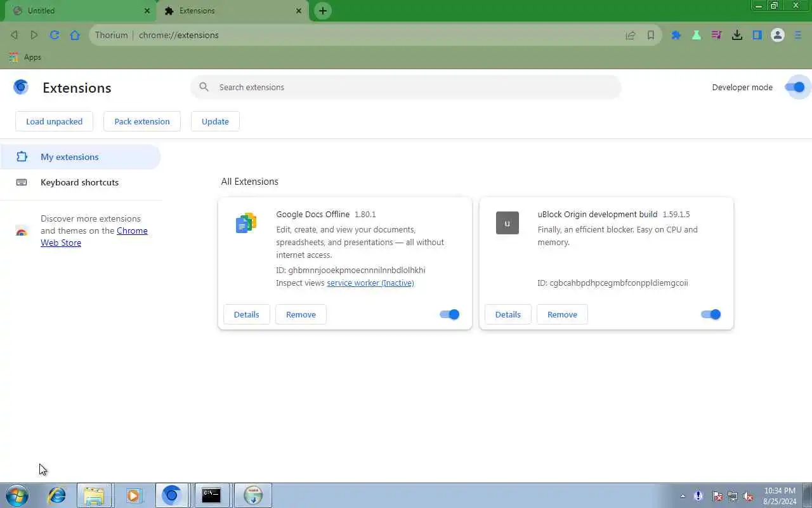
Task: Open the Apps shortcut in the bookmarks bar
Action: pos(25,57)
